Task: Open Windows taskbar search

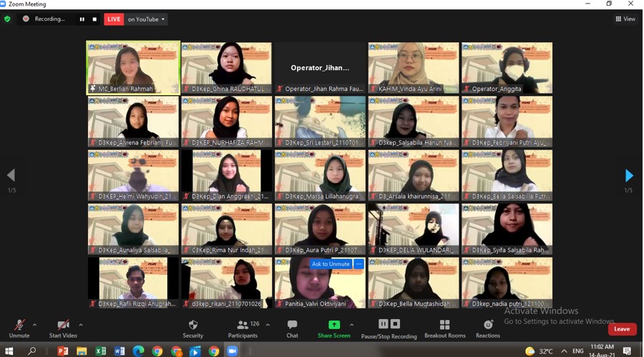Action: tap(31, 351)
